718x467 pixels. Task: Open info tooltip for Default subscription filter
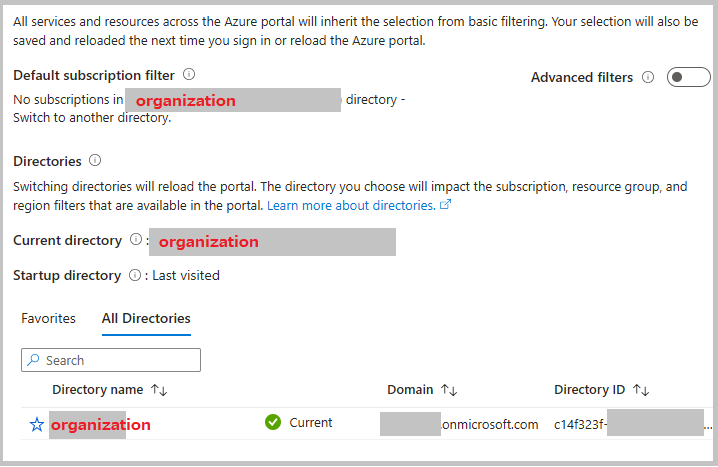[x=189, y=74]
